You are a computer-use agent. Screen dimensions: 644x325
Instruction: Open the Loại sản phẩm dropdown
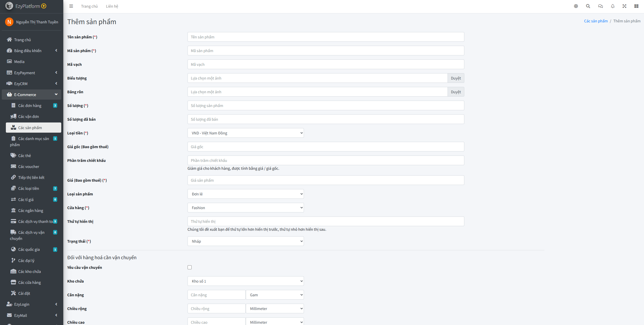(246, 194)
